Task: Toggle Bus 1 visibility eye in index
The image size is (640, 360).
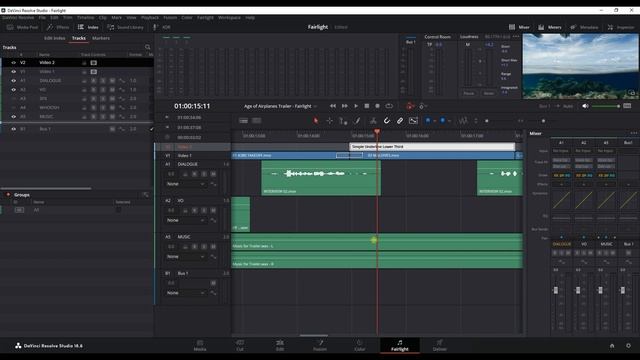Action: [13, 129]
